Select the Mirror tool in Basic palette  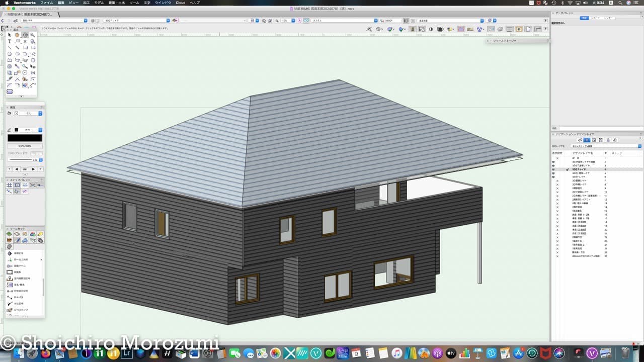click(33, 72)
